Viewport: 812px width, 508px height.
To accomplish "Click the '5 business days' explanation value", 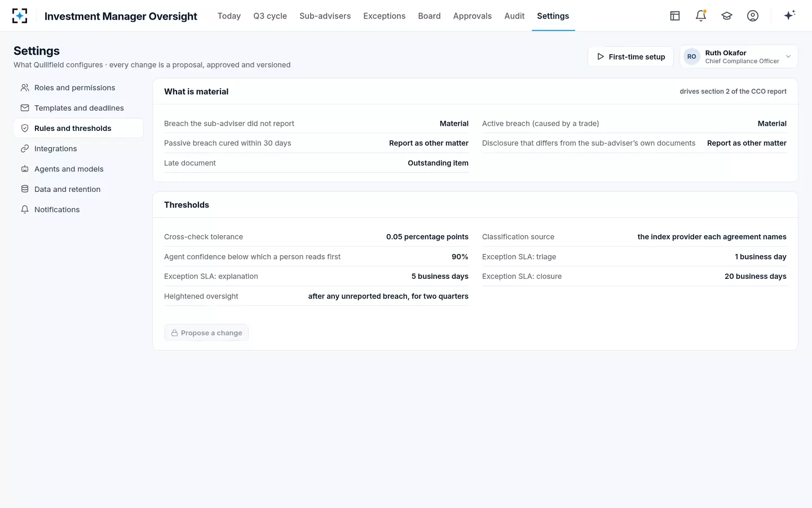I will tap(440, 277).
